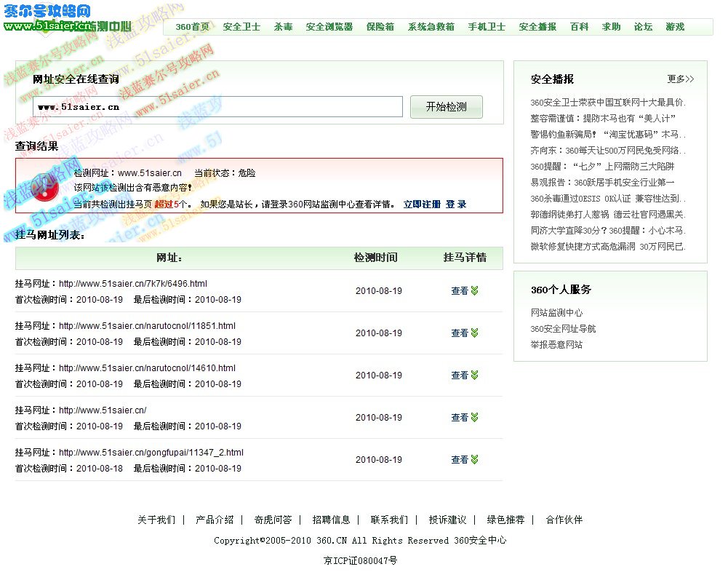
Task: Visit 论坛 from the top menu
Action: (643, 27)
